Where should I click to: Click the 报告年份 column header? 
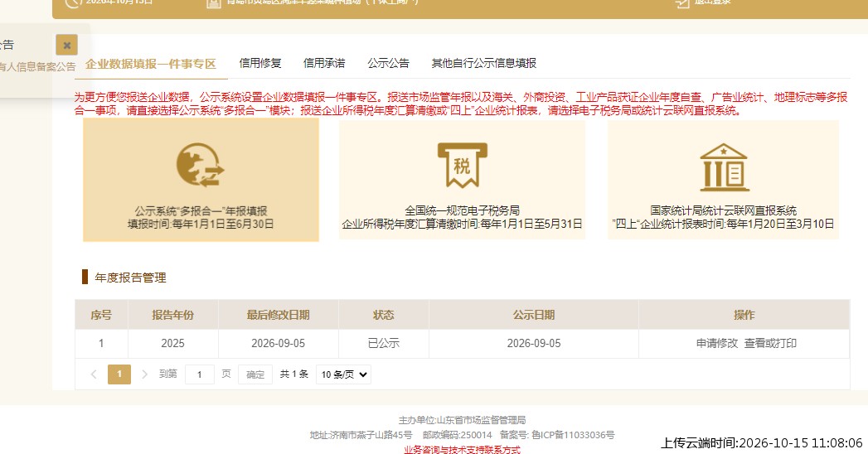point(172,315)
